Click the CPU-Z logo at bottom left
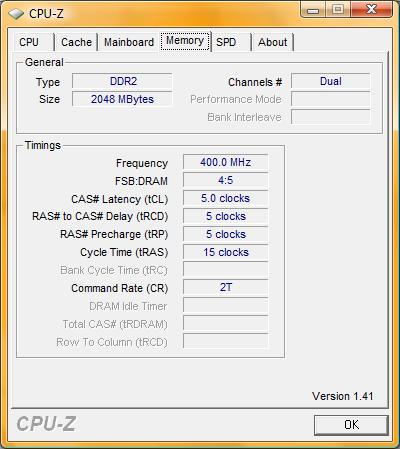This screenshot has height=449, width=400. pyautogui.click(x=46, y=424)
